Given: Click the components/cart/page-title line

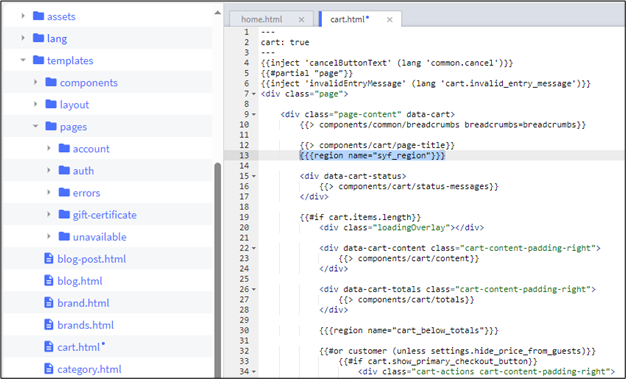Looking at the screenshot, I should pyautogui.click(x=377, y=145).
